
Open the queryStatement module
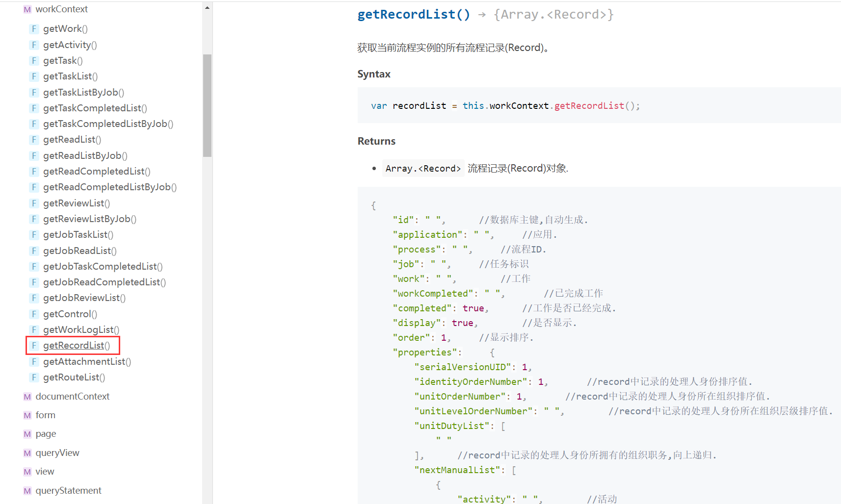pyautogui.click(x=69, y=491)
